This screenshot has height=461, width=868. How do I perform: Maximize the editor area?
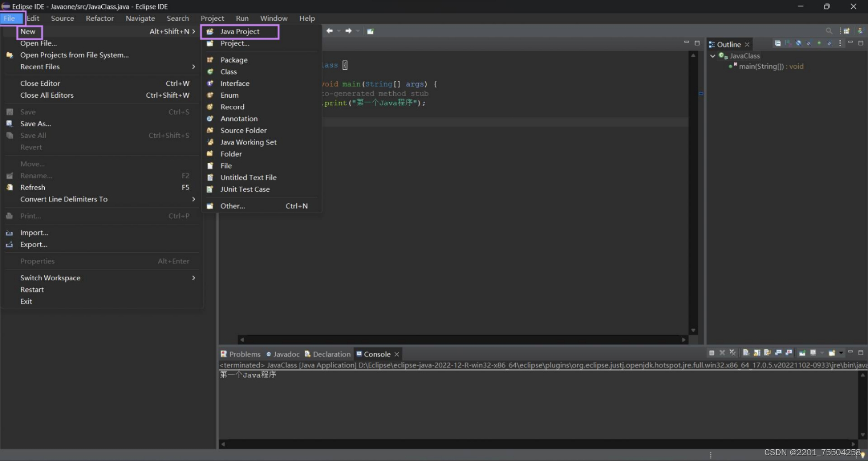coord(697,43)
